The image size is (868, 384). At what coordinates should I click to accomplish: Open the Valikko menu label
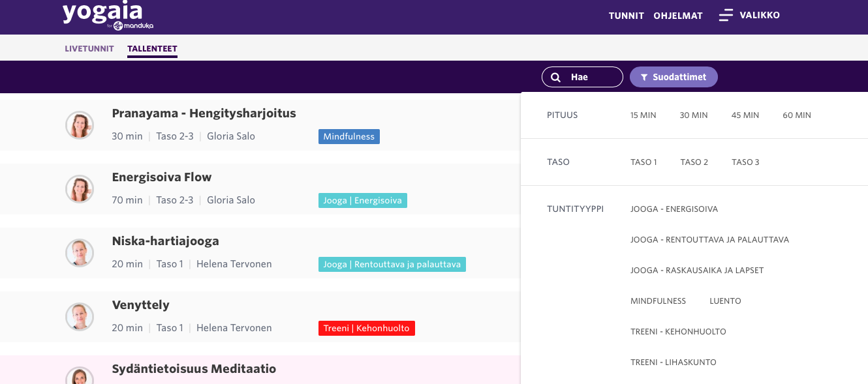click(x=760, y=15)
